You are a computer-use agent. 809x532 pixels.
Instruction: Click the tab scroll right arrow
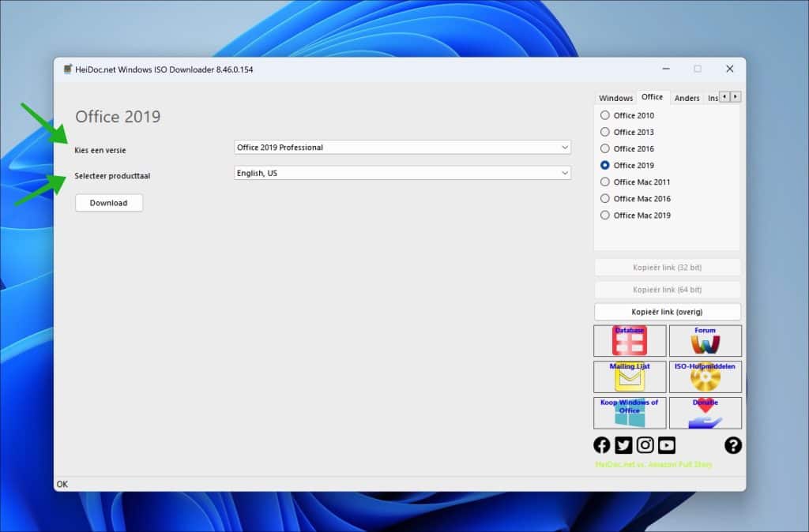point(736,96)
